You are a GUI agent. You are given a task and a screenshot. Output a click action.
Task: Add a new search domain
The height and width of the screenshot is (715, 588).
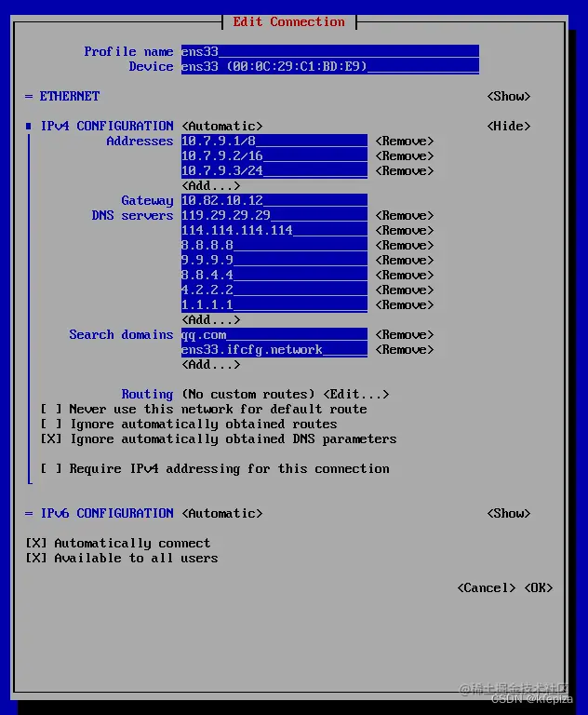pos(211,364)
